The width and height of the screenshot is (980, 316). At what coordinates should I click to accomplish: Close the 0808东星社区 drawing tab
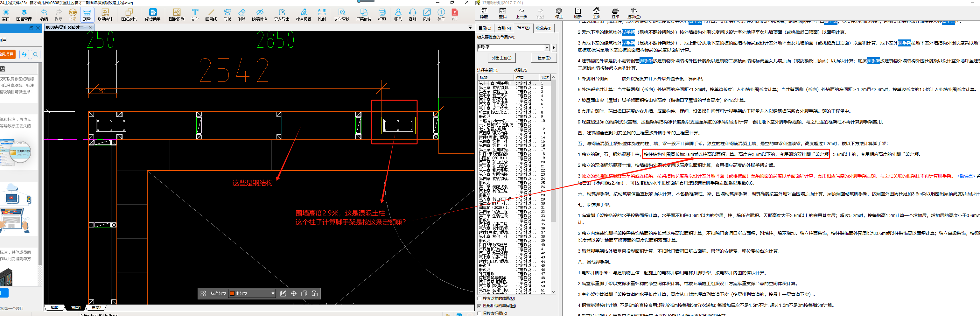[x=91, y=27]
